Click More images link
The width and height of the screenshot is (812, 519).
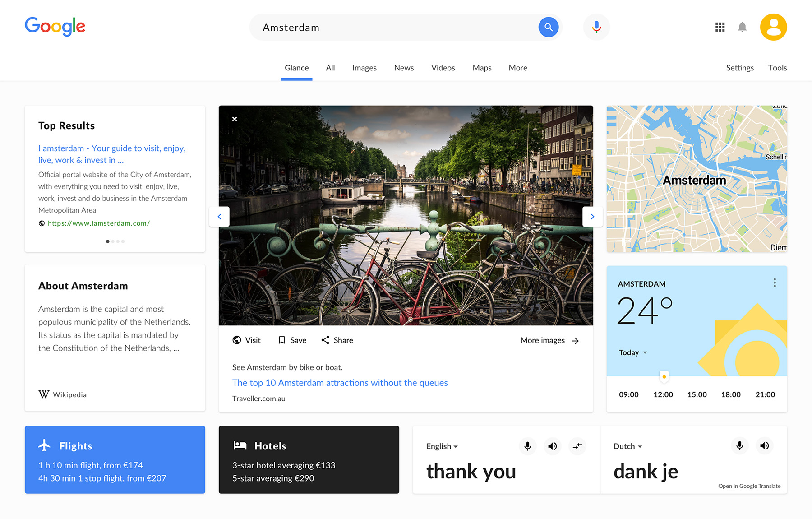(x=549, y=340)
